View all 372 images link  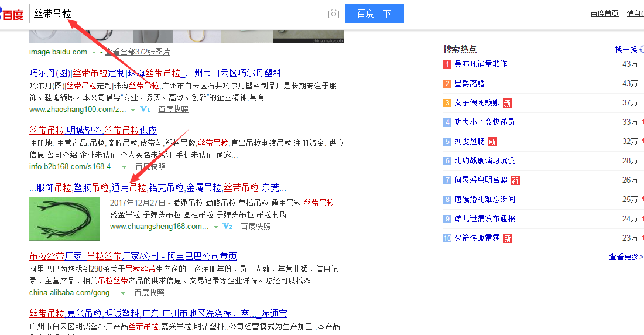138,52
